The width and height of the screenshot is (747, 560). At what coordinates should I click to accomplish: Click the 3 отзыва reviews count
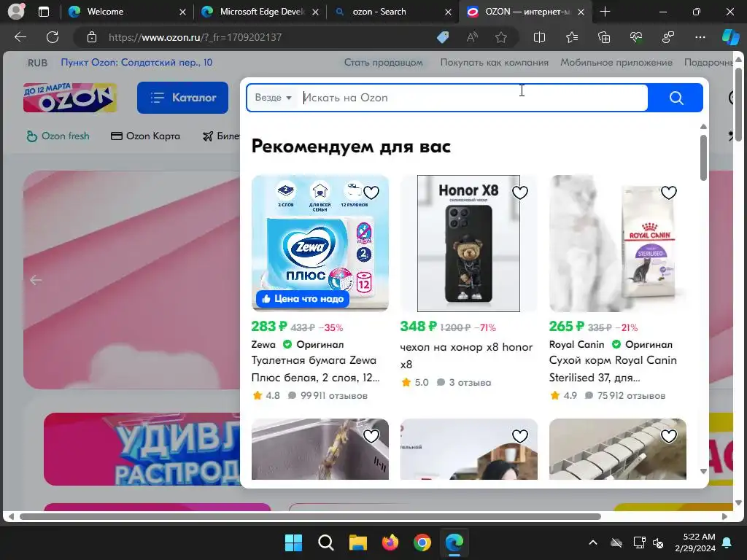pos(464,382)
